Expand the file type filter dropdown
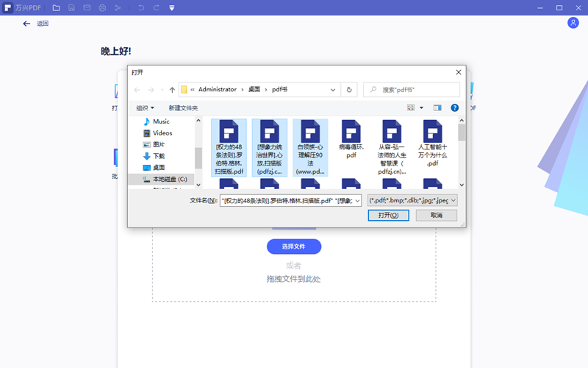This screenshot has height=368, width=588. (x=453, y=200)
